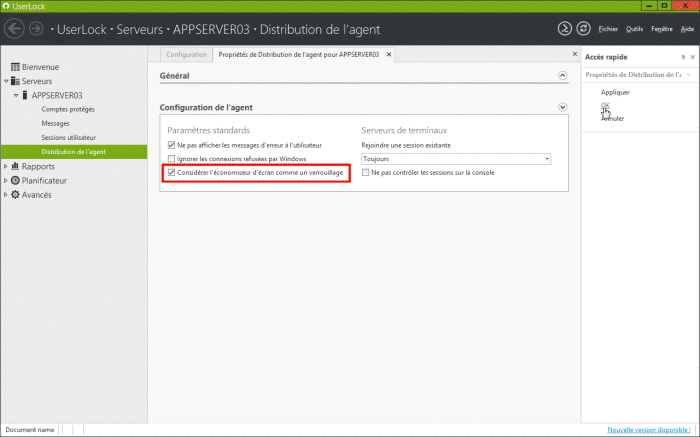The height and width of the screenshot is (437, 700).
Task: Click the Accès rapide panel title
Action: point(606,57)
